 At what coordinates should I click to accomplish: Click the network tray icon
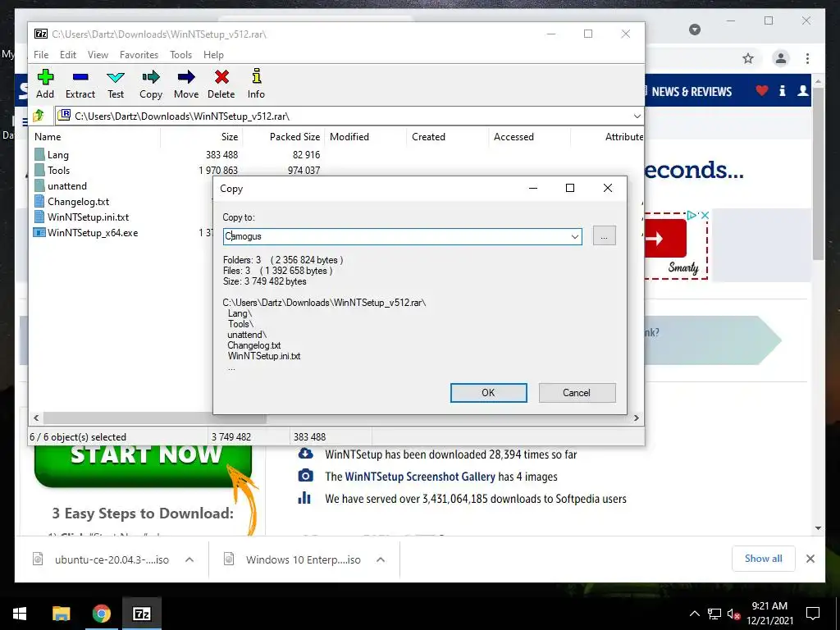pyautogui.click(x=714, y=614)
